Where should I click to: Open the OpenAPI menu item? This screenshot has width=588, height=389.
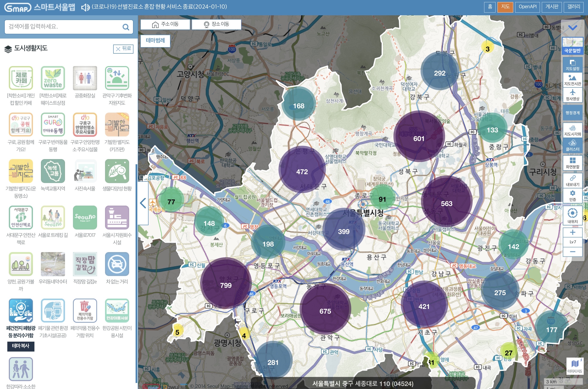(x=527, y=7)
